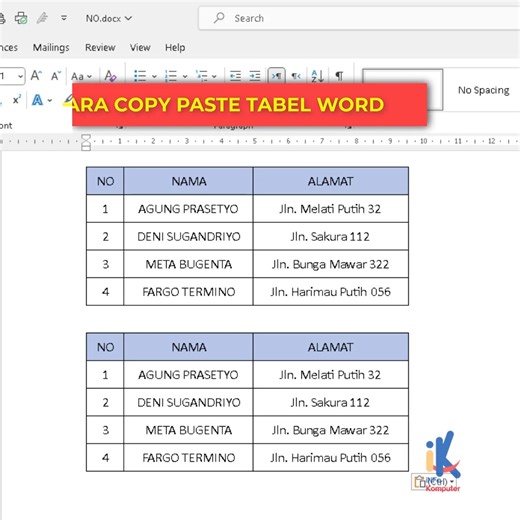This screenshot has width=520, height=520.
Task: Switch to the Review tab
Action: pos(100,48)
